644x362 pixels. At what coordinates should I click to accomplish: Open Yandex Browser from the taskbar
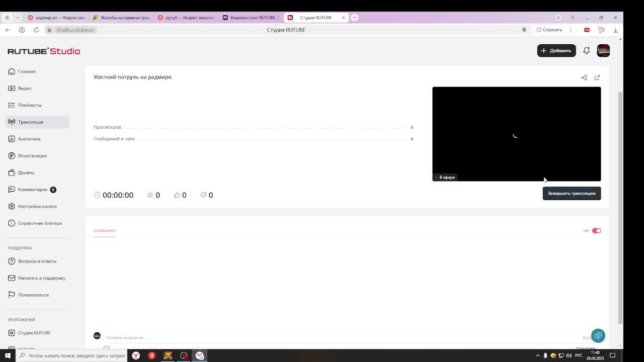click(136, 356)
